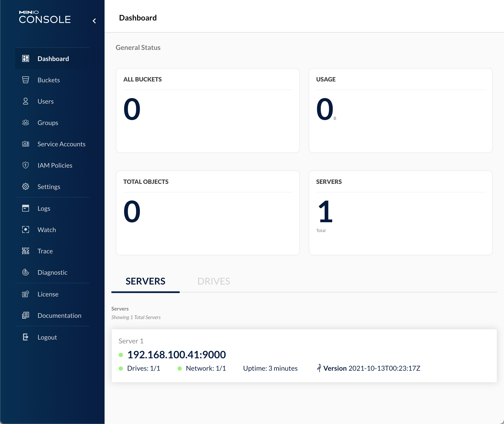
Task: Click the MinIO Console logo
Action: click(x=45, y=17)
